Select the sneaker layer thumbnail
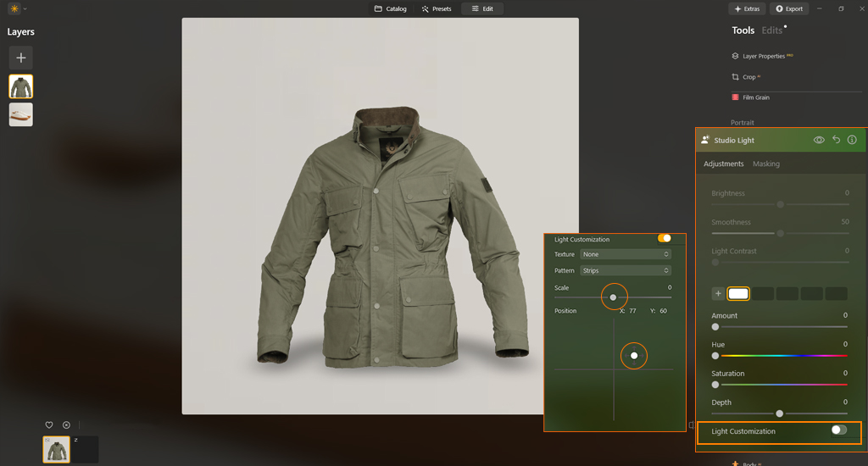Viewport: 868px width, 466px height. click(21, 114)
